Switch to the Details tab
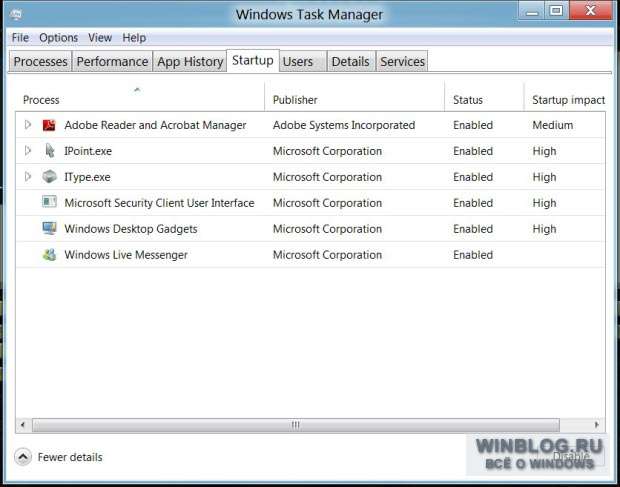This screenshot has width=620, height=487. click(x=351, y=61)
